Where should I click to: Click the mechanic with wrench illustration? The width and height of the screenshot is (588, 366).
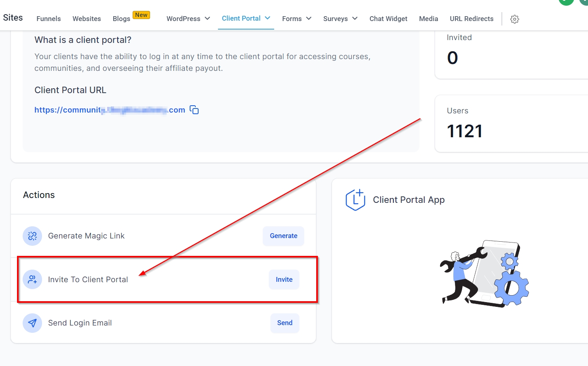(x=484, y=274)
